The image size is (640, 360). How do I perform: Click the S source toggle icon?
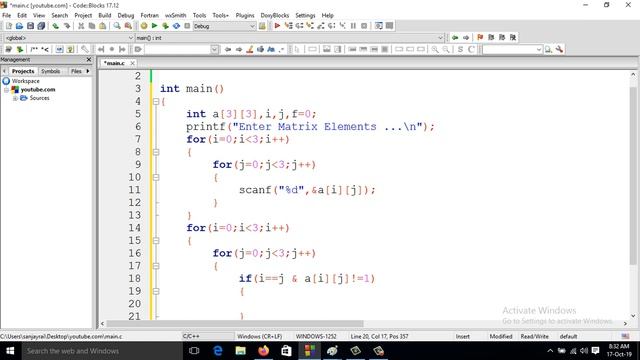pyautogui.click(x=460, y=49)
